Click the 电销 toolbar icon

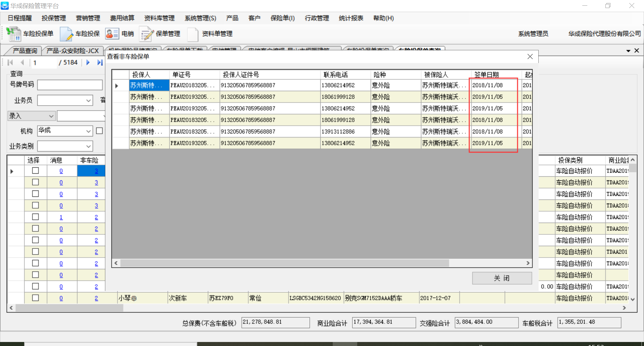tap(112, 34)
